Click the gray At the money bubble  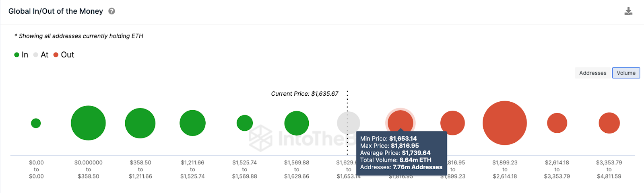[349, 122]
